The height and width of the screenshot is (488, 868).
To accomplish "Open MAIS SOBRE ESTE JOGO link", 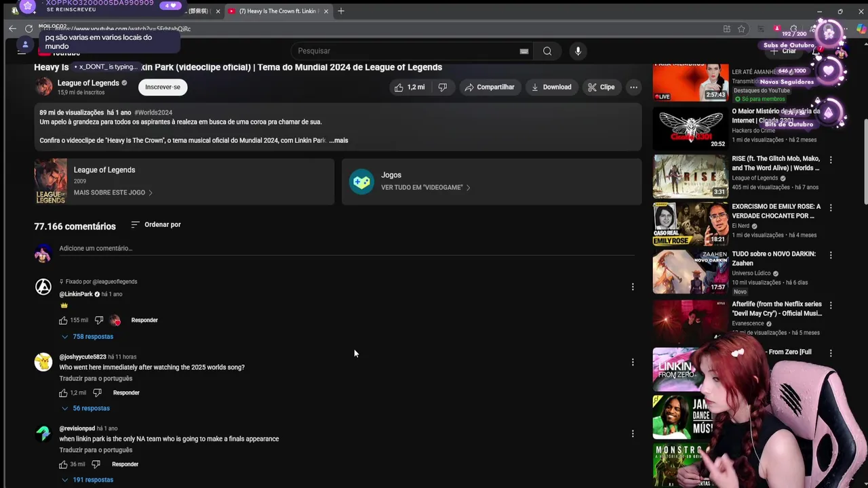I will point(113,192).
